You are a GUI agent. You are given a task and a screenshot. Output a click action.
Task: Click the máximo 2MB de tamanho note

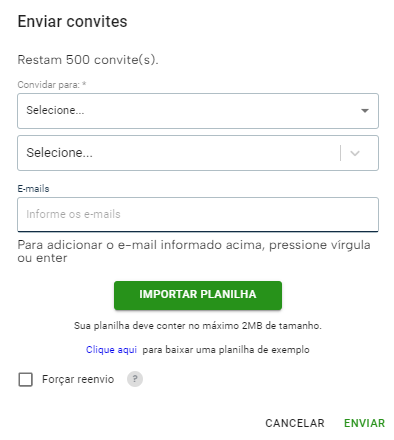[198, 326]
